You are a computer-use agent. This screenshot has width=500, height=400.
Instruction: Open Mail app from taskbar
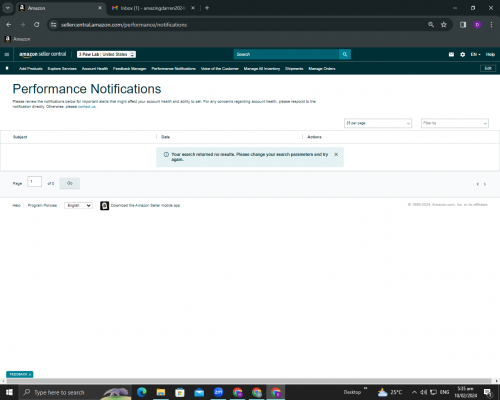click(x=199, y=392)
